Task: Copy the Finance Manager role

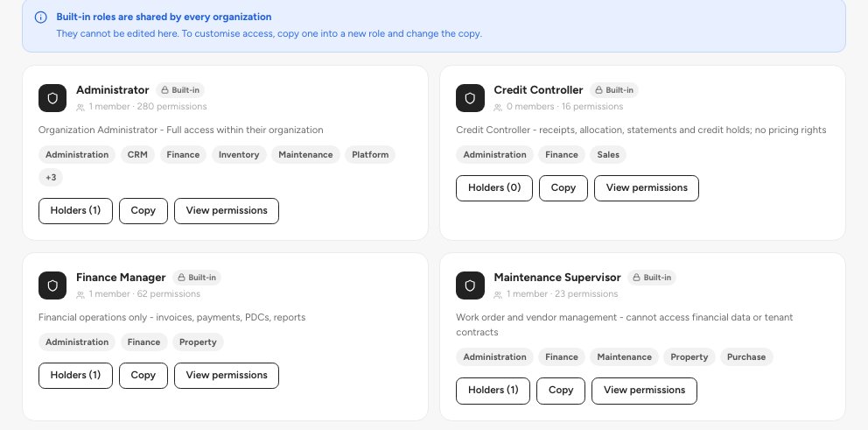Action: 143,375
